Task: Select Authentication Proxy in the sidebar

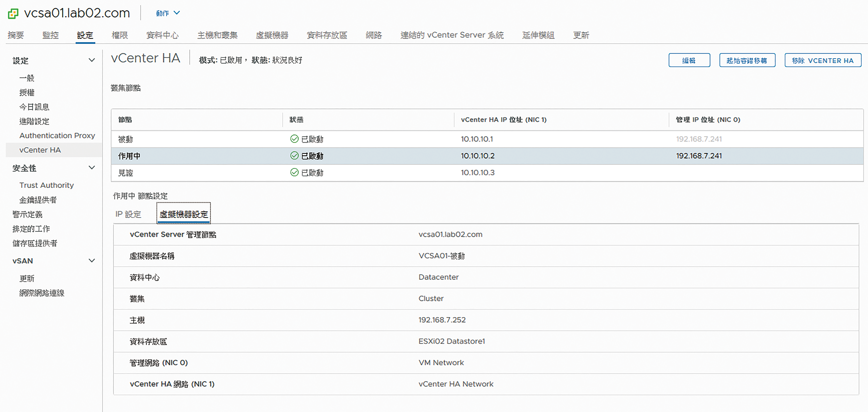Action: click(57, 136)
